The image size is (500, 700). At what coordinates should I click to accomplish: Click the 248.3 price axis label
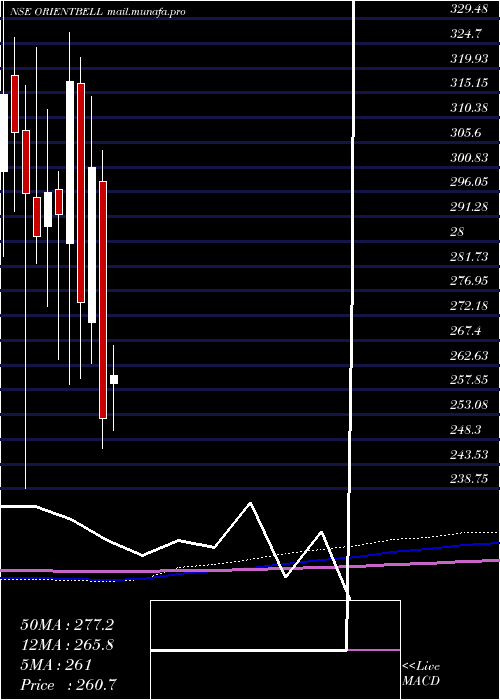click(x=465, y=430)
